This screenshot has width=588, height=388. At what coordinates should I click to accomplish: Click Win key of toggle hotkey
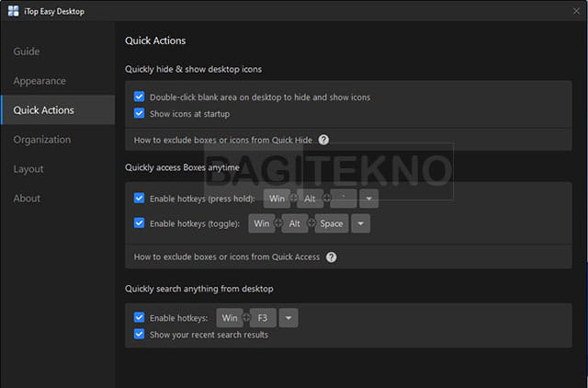261,223
